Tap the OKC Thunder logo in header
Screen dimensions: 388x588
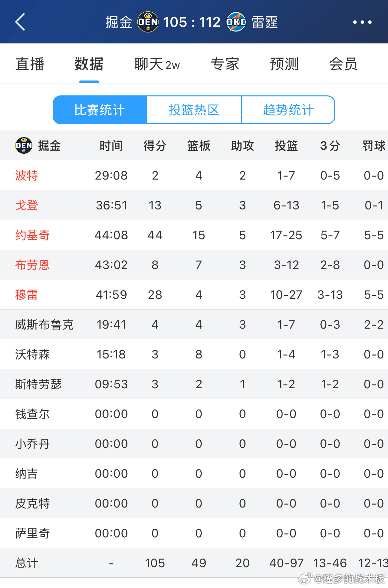236,22
